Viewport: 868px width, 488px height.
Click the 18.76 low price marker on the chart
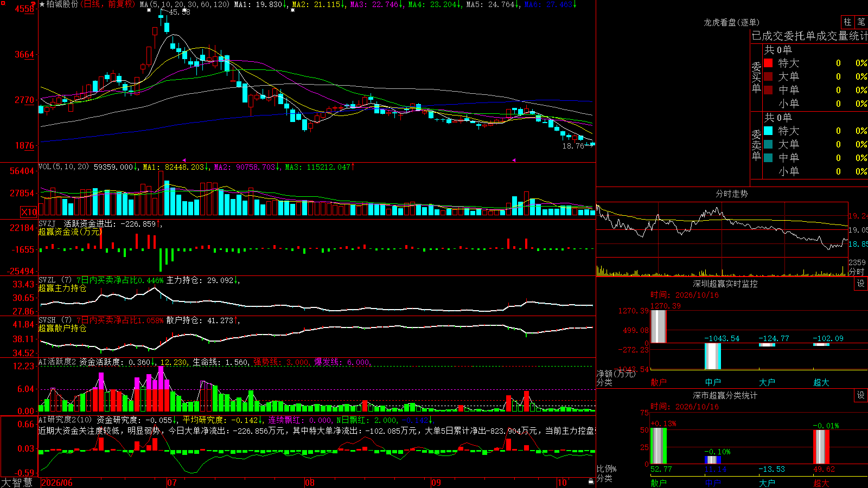pos(573,146)
